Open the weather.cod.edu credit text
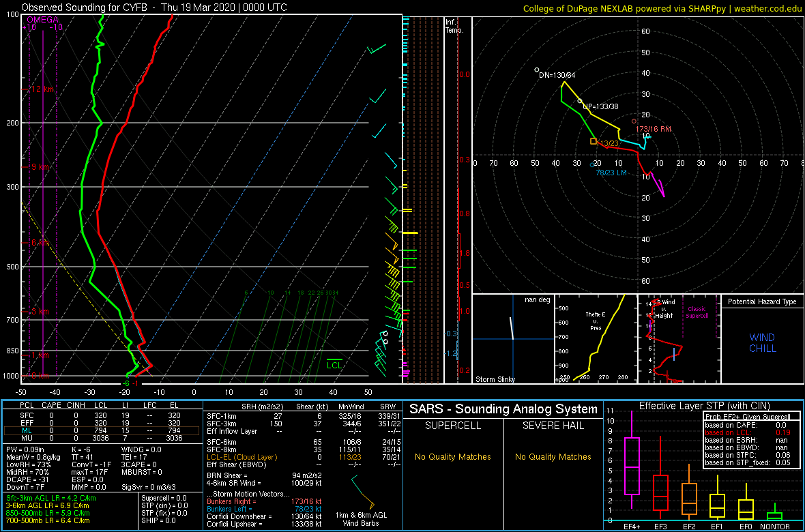This screenshot has height=532, width=805. [x=767, y=8]
